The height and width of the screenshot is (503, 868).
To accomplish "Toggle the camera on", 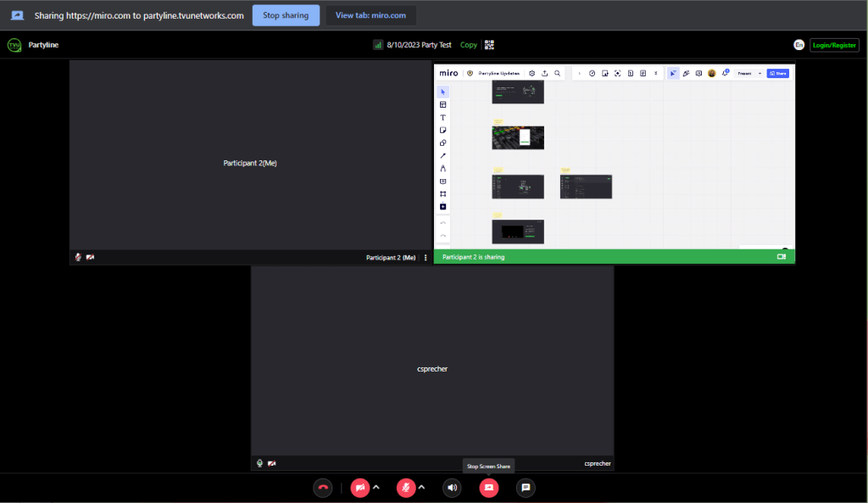I will pyautogui.click(x=360, y=488).
